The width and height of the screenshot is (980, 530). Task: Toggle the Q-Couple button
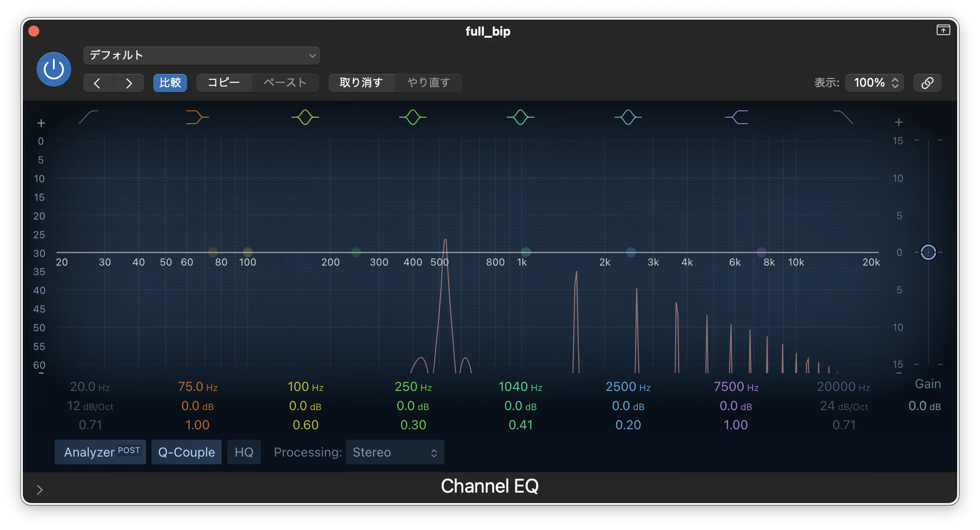[x=187, y=452]
